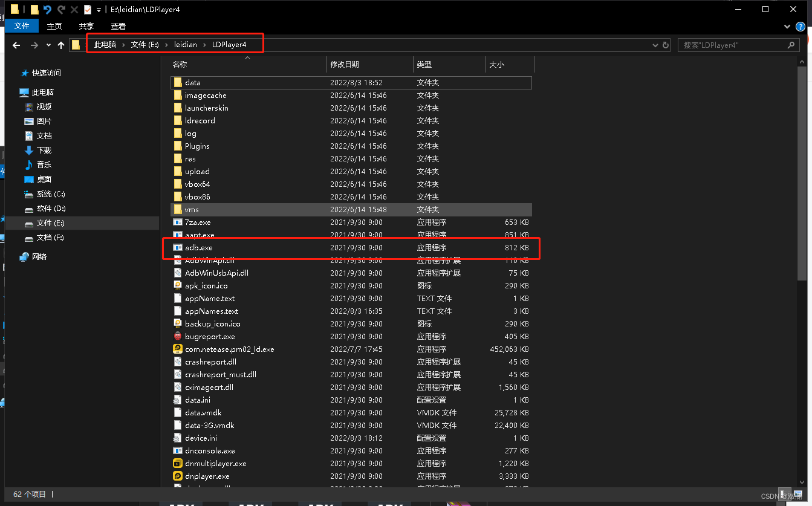This screenshot has height=506, width=812.
Task: Select the apk_icon.ico file icon
Action: pyautogui.click(x=178, y=285)
